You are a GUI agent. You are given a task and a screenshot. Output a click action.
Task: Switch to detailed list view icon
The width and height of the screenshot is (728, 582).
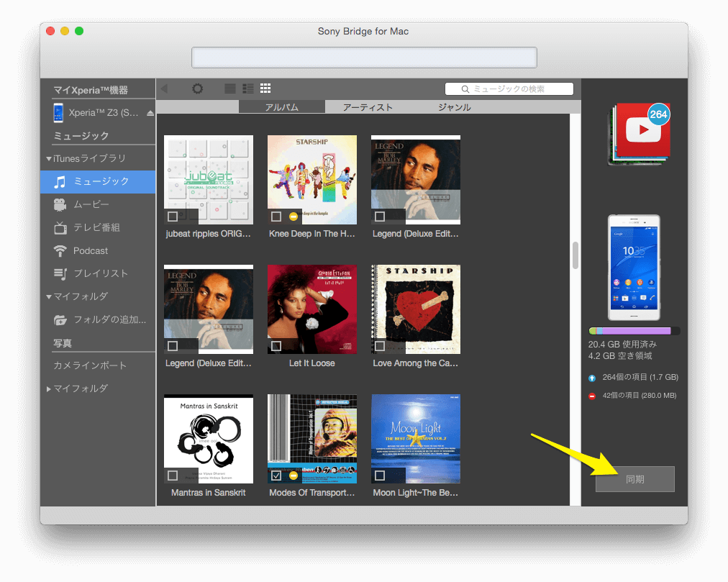point(248,88)
